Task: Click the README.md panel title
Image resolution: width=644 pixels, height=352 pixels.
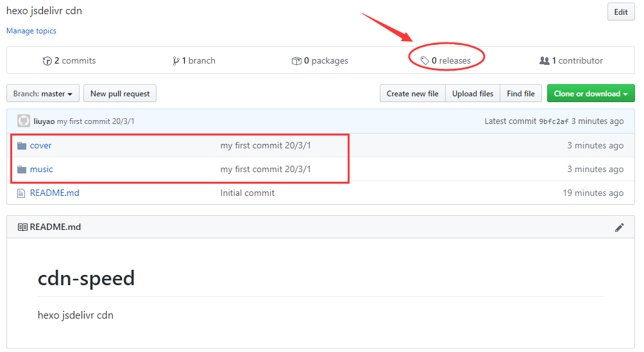Action: [x=55, y=227]
